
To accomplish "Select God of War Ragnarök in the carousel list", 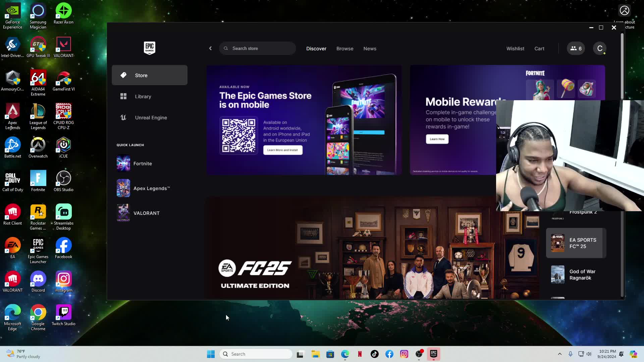I will [576, 275].
